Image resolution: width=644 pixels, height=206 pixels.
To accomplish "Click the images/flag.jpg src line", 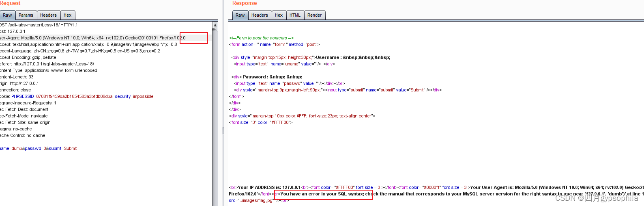I will point(259,200).
